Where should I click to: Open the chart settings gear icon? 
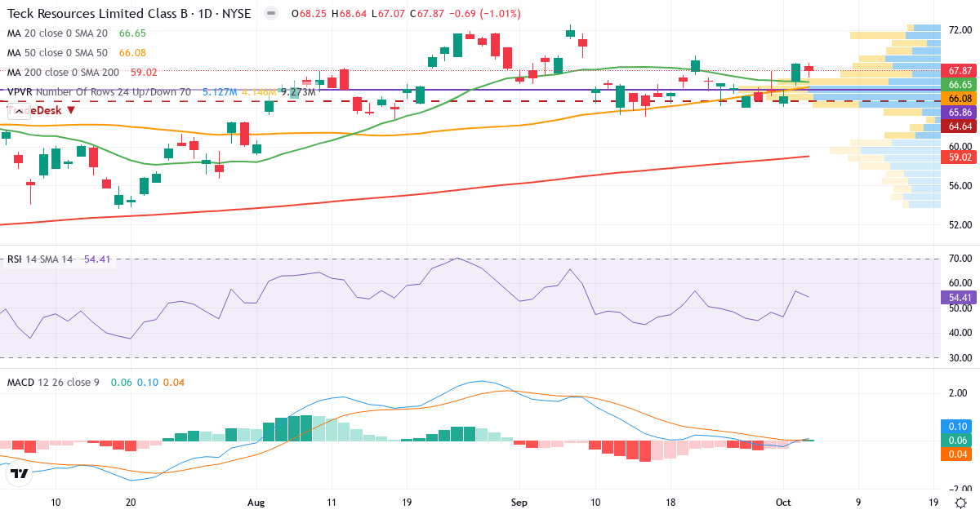(x=961, y=502)
